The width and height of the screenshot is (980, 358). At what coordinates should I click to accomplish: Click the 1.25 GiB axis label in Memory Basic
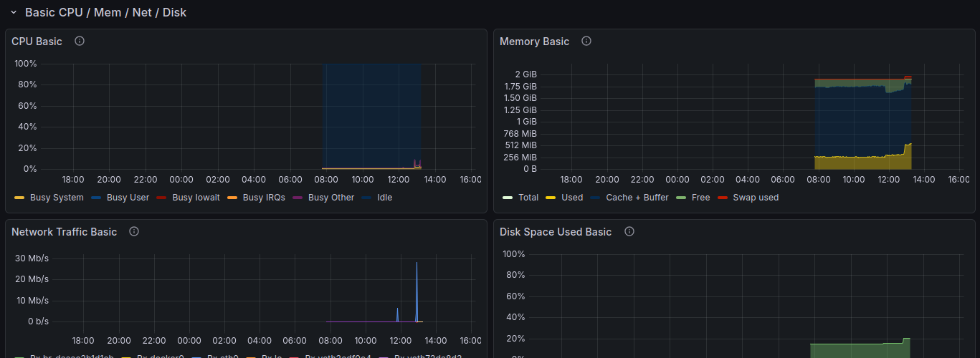520,110
